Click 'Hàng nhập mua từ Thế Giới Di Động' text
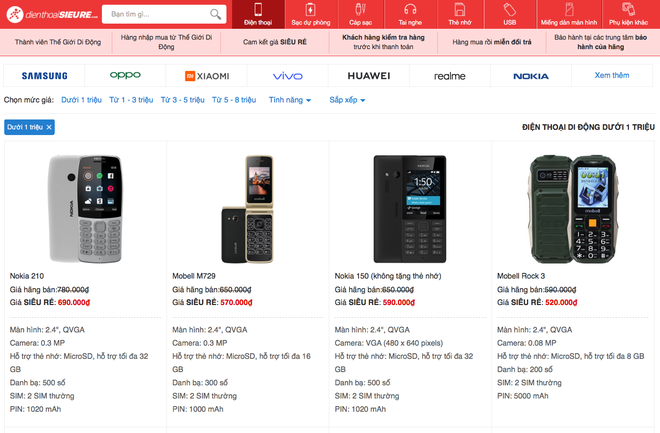The height and width of the screenshot is (433, 660). point(166,42)
